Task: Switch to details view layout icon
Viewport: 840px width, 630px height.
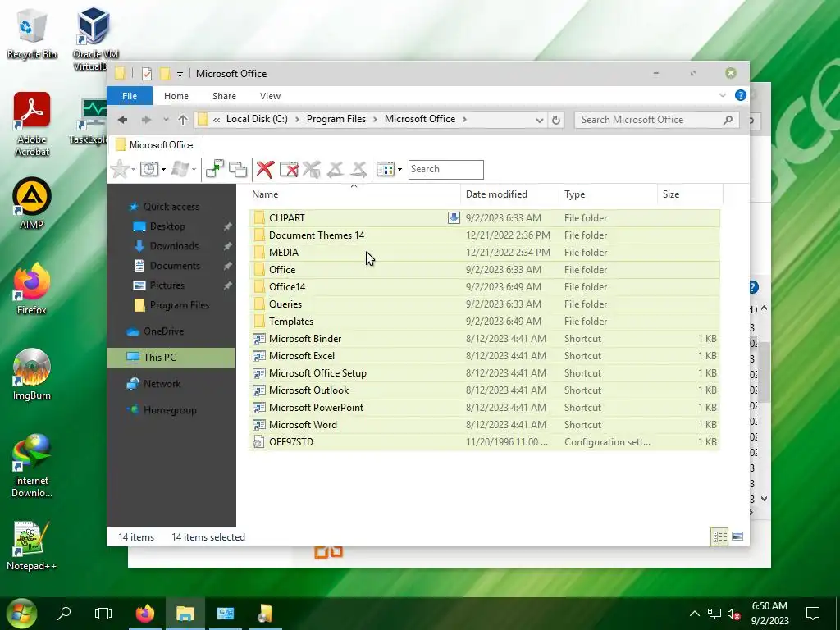Action: [x=719, y=536]
